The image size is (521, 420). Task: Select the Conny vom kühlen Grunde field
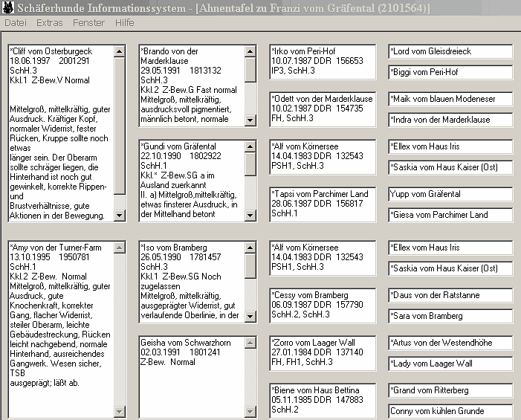(450, 411)
